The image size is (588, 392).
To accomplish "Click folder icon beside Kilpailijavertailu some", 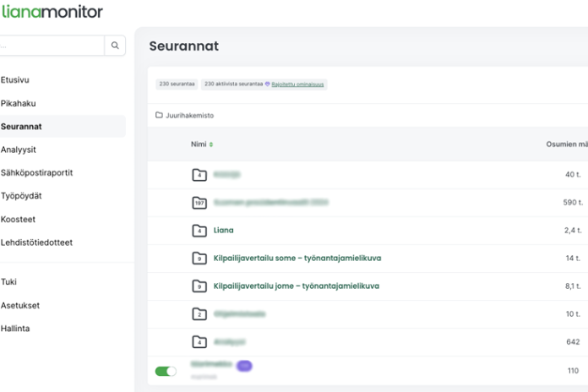I will click(x=199, y=259).
